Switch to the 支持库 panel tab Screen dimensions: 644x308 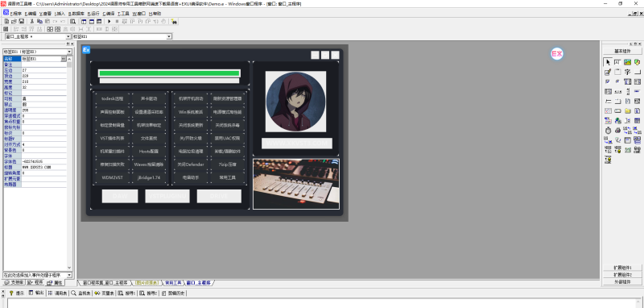(x=14, y=282)
